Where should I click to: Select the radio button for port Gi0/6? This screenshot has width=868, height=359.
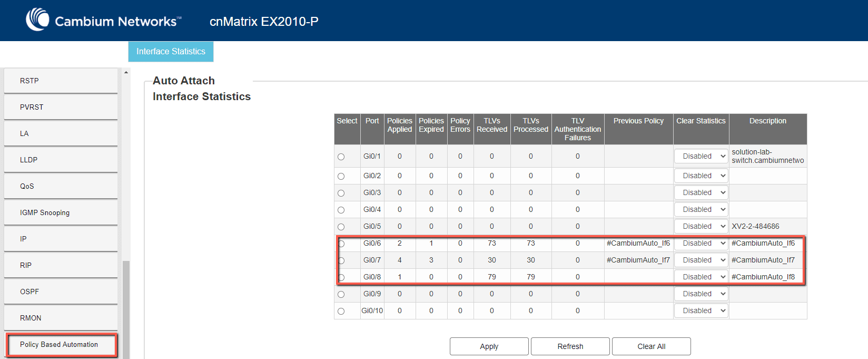(x=341, y=244)
